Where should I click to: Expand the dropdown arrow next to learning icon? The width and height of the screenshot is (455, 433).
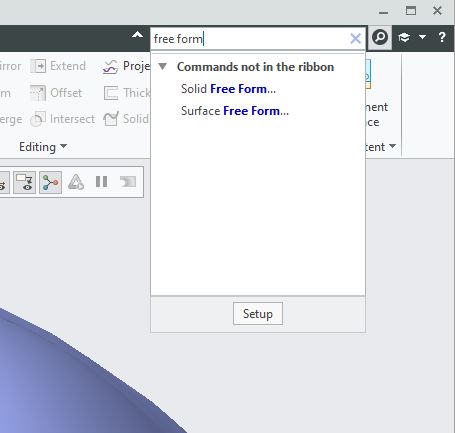click(x=422, y=37)
